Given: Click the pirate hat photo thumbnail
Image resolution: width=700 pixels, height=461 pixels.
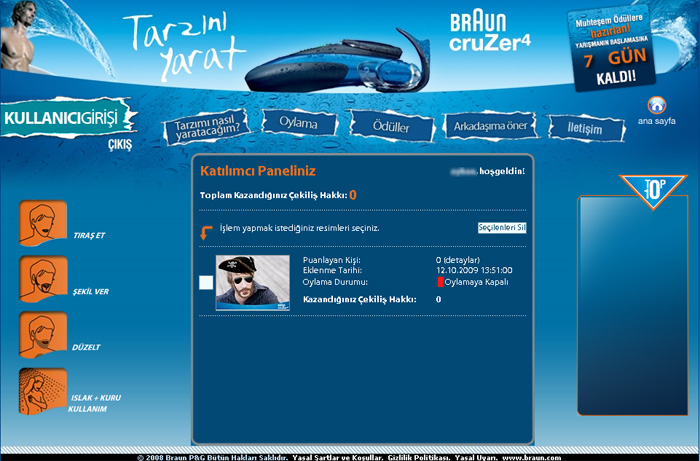Looking at the screenshot, I should 253,282.
